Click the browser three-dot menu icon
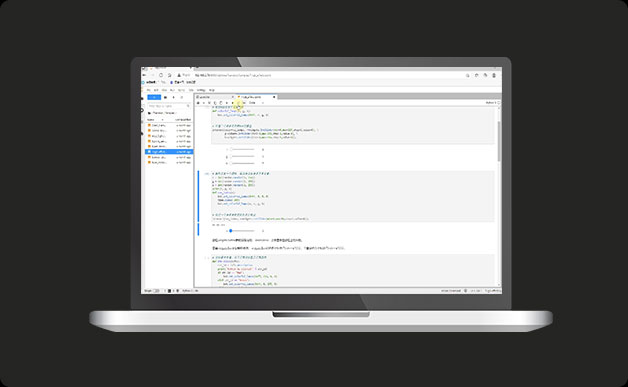The height and width of the screenshot is (387, 628). click(494, 75)
